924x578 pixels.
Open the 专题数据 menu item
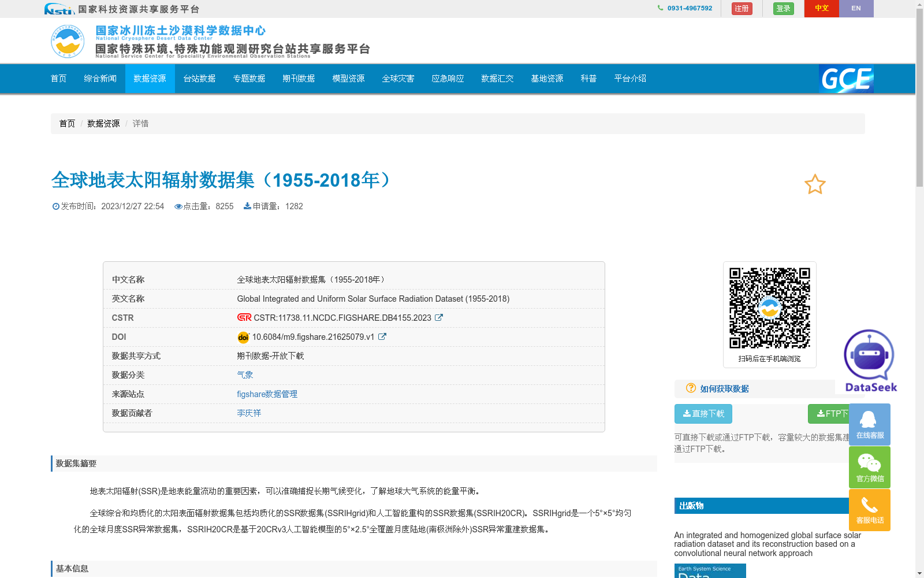click(249, 79)
